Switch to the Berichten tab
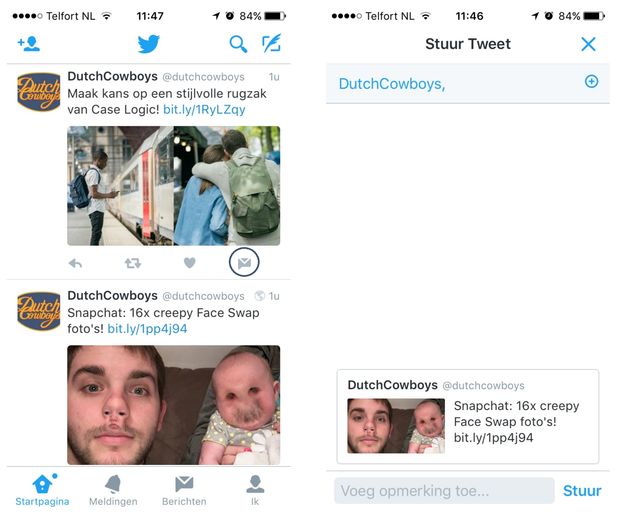630x517 pixels. (x=184, y=490)
